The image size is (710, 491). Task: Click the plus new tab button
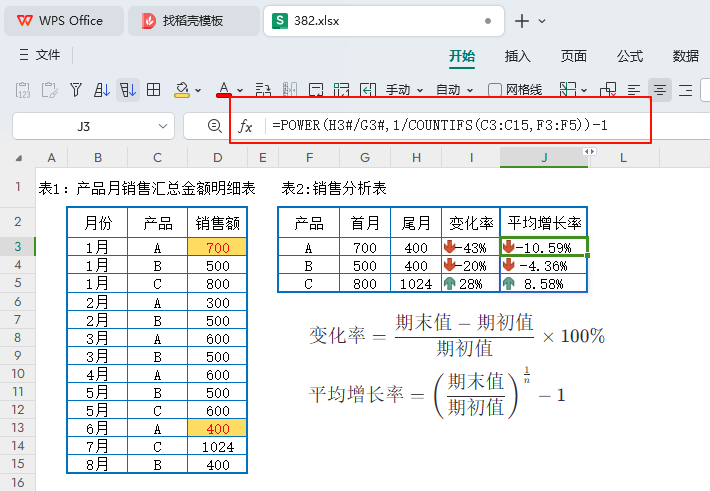pyautogui.click(x=522, y=21)
